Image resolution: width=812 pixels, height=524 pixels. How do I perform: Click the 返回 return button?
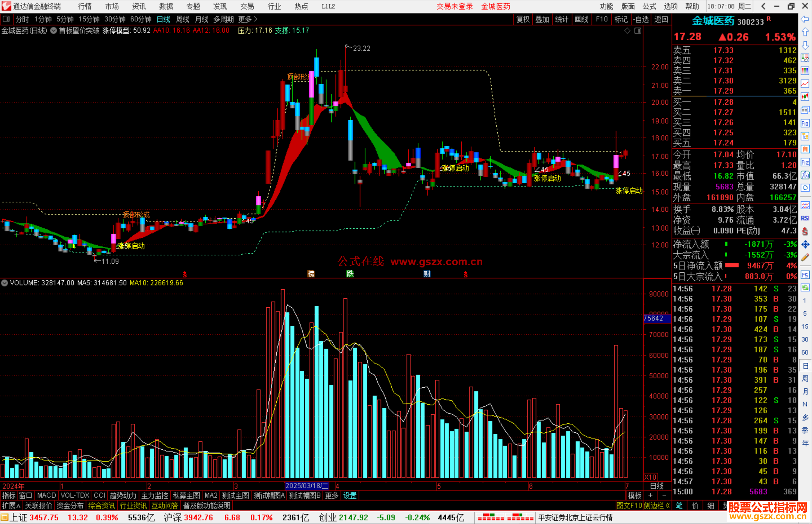tap(661, 19)
